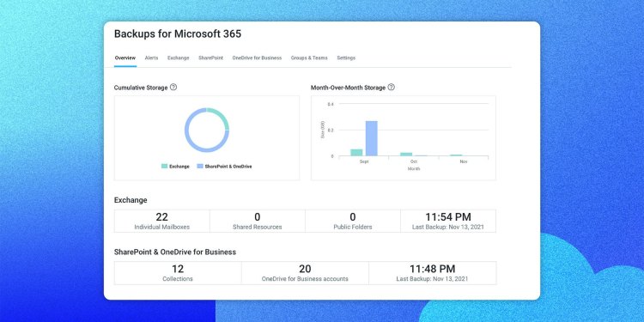This screenshot has width=644, height=322.
Task: Select the 12 Collections cell
Action: pyautogui.click(x=178, y=273)
